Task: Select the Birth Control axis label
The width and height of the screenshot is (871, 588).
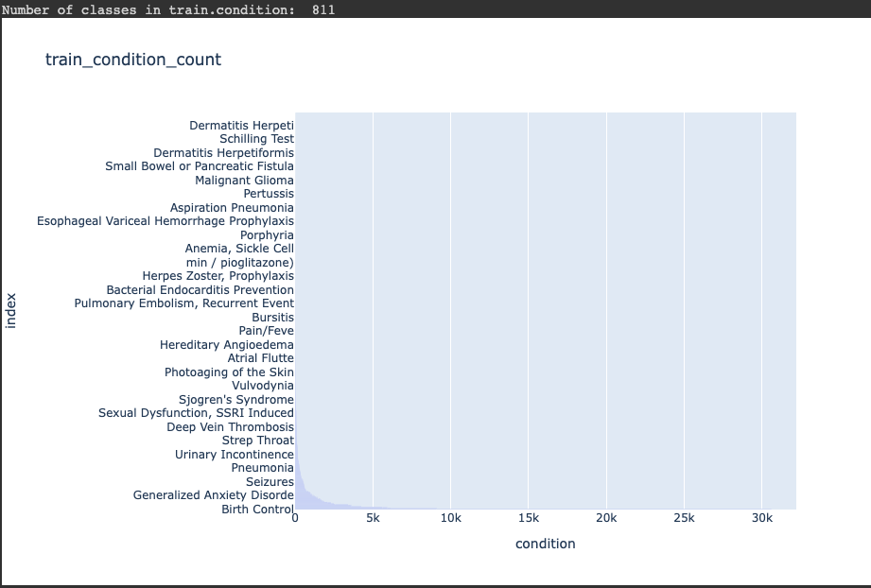Action: [257, 510]
